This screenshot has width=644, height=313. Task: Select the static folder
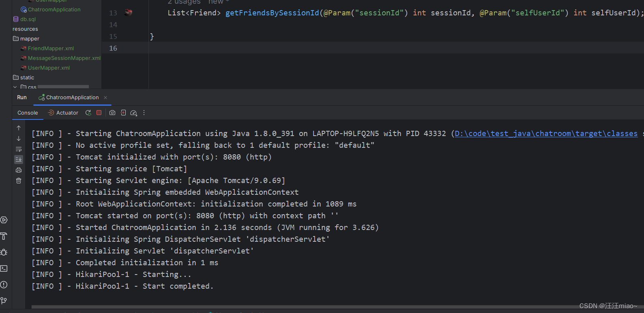27,78
